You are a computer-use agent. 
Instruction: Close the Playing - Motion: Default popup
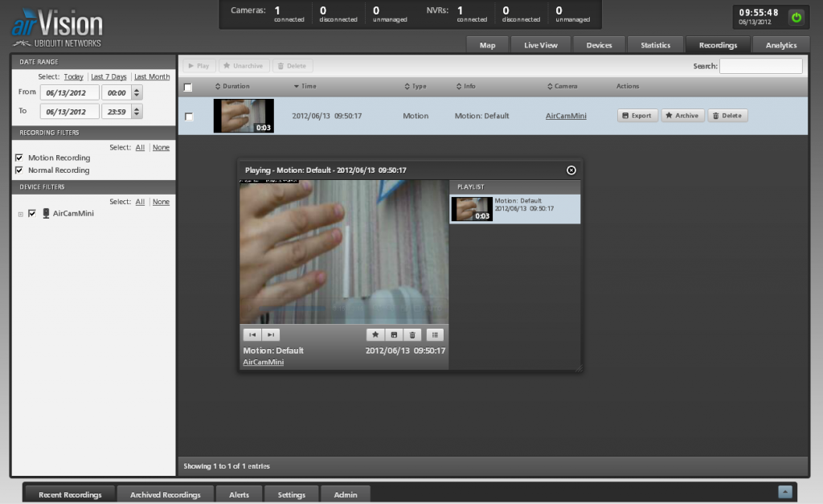(x=571, y=170)
